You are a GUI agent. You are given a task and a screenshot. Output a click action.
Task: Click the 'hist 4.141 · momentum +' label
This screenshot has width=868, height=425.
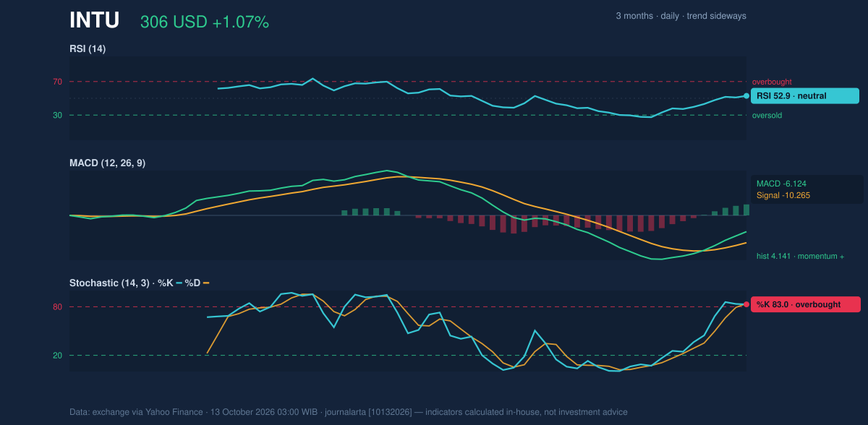coord(800,256)
